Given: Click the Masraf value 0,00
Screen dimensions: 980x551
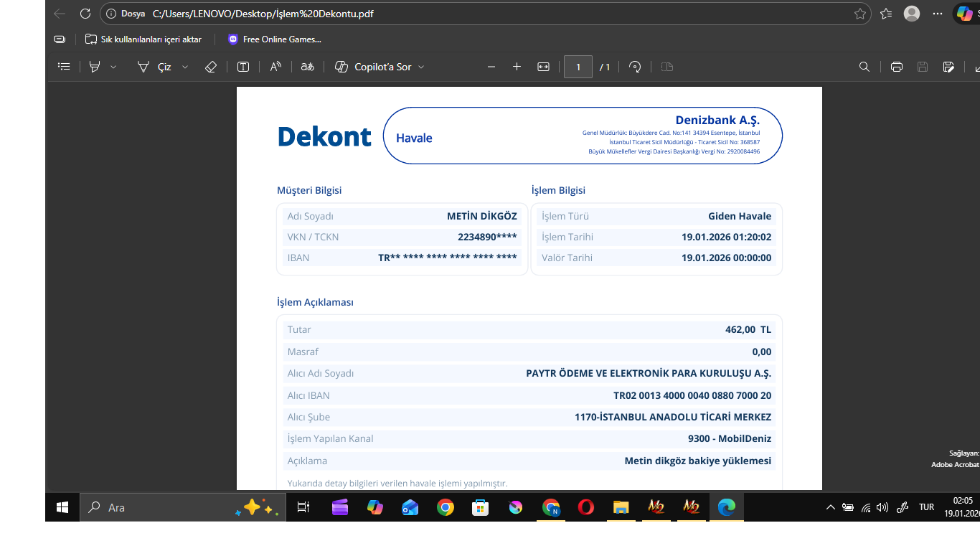Looking at the screenshot, I should (762, 352).
